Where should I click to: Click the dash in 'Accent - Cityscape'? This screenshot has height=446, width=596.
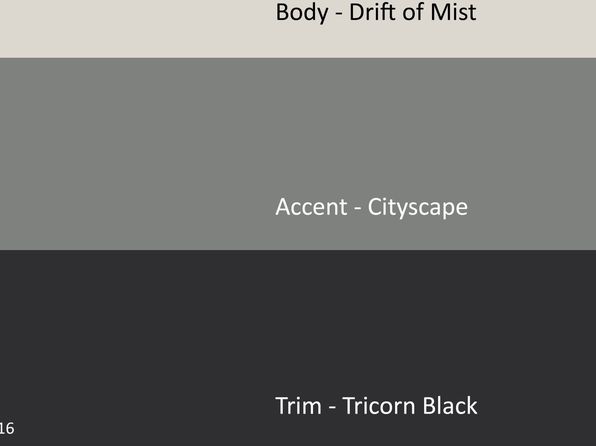point(357,209)
